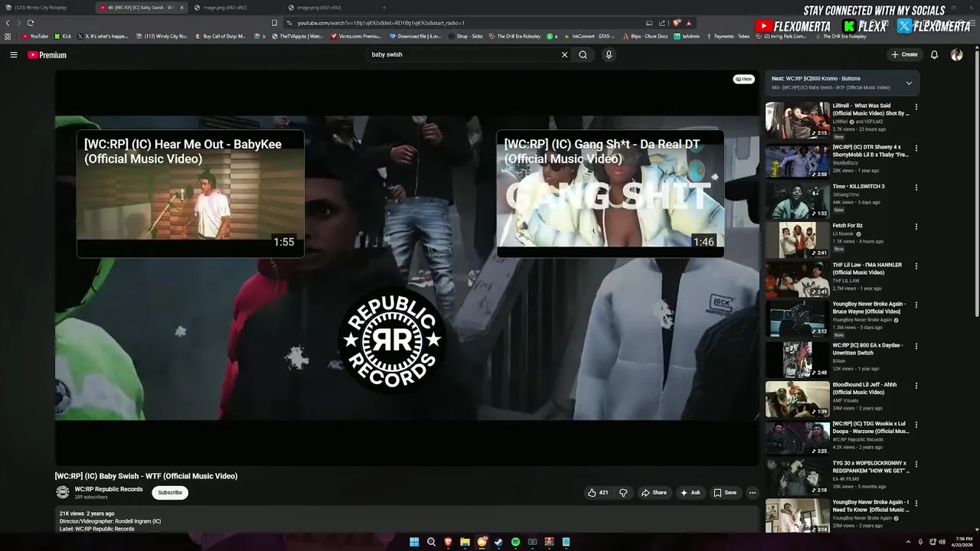Open 'TDG Wookie x Lul Doopa - Warzone' title
Image resolution: width=980 pixels, height=551 pixels.
871,427
